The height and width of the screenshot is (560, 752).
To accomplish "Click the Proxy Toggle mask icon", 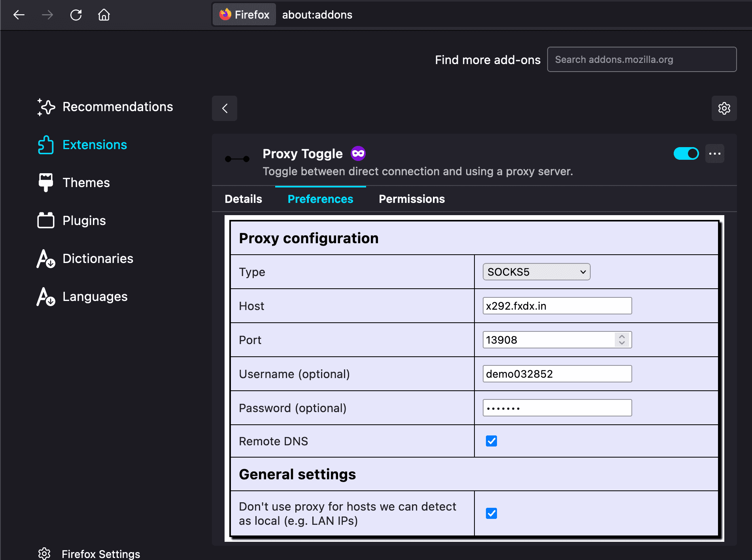I will (357, 153).
